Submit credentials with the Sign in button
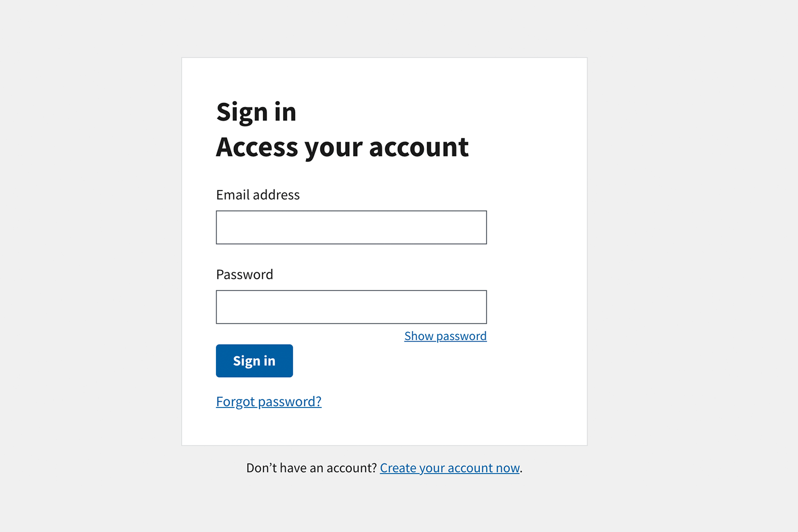The height and width of the screenshot is (532, 798). 254,361
